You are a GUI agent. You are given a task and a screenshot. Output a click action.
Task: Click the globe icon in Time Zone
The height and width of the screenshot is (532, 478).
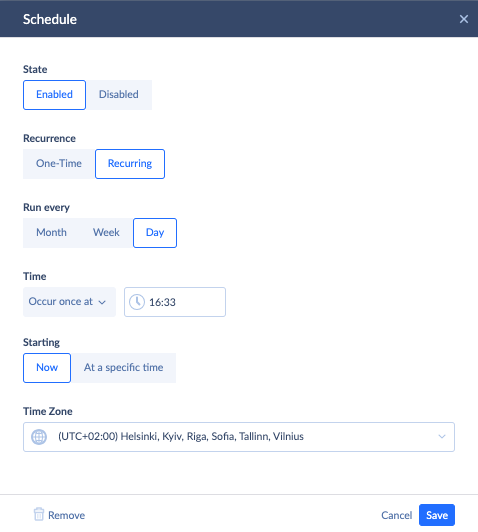(x=39, y=437)
